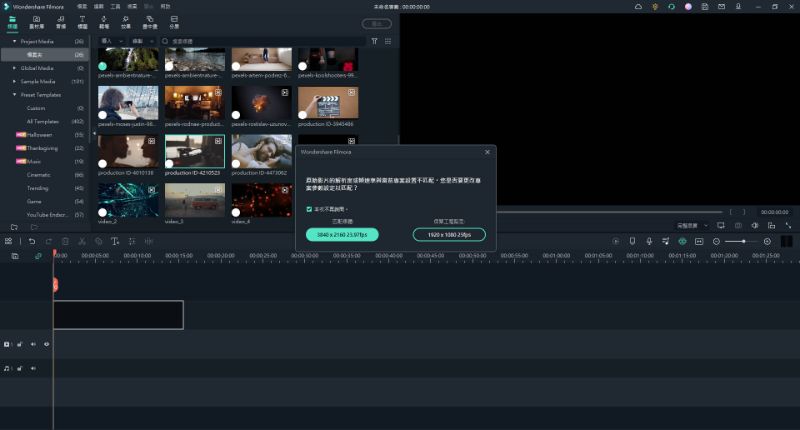
Task: Click the microphone voiceover icon
Action: 649,241
